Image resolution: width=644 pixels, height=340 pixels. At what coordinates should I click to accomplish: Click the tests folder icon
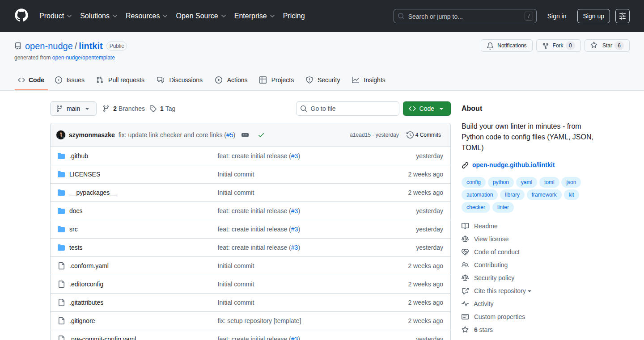(x=61, y=248)
